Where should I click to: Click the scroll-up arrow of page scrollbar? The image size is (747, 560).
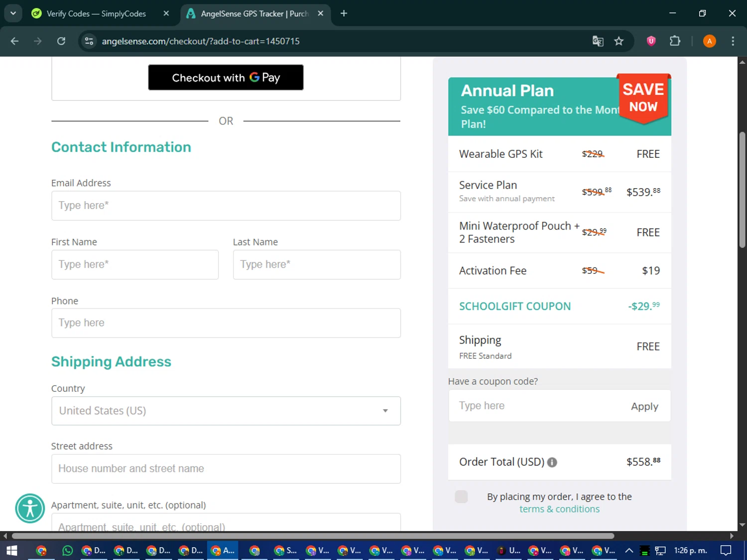pos(742,62)
